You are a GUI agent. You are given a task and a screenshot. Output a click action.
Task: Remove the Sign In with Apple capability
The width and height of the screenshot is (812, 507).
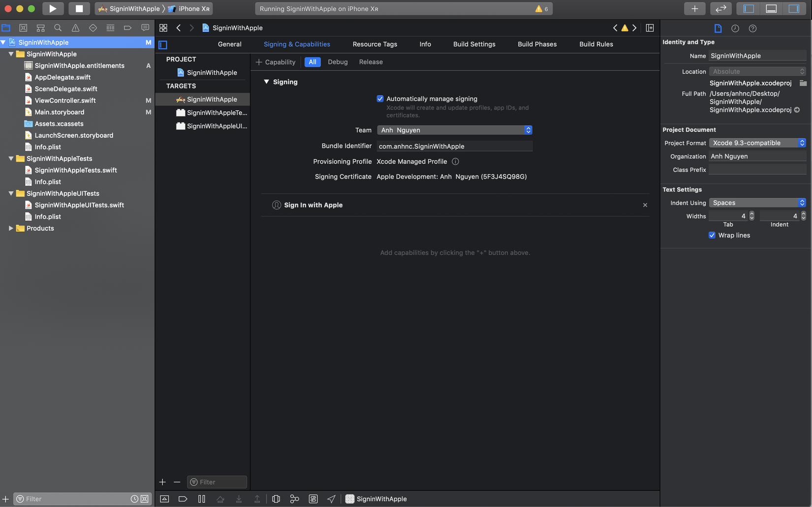pos(645,205)
